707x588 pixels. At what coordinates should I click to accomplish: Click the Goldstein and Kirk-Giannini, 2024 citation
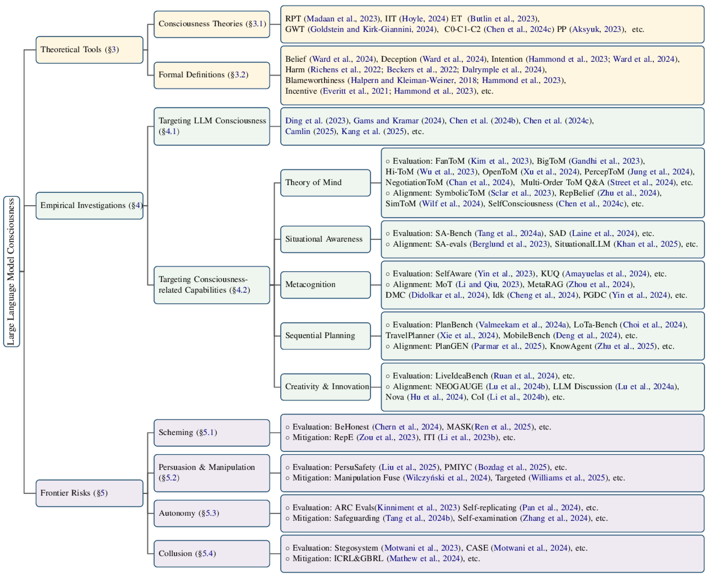[372, 29]
